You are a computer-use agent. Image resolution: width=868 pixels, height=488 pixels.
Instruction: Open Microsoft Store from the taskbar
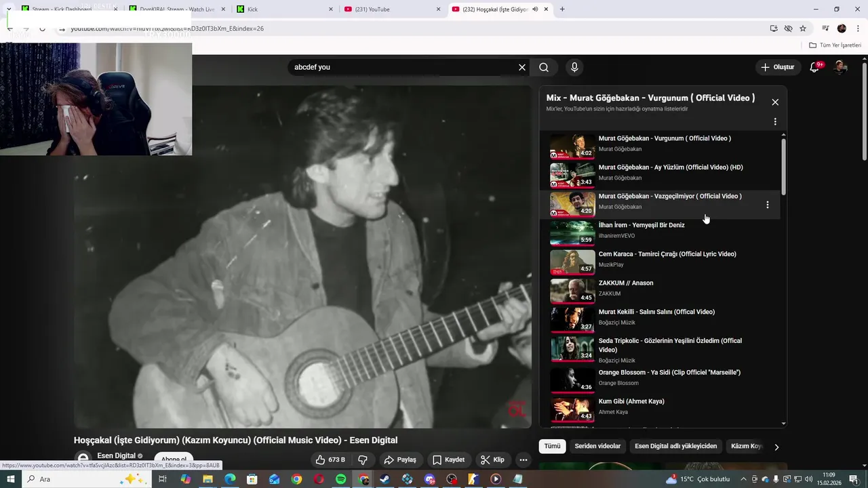point(252,479)
